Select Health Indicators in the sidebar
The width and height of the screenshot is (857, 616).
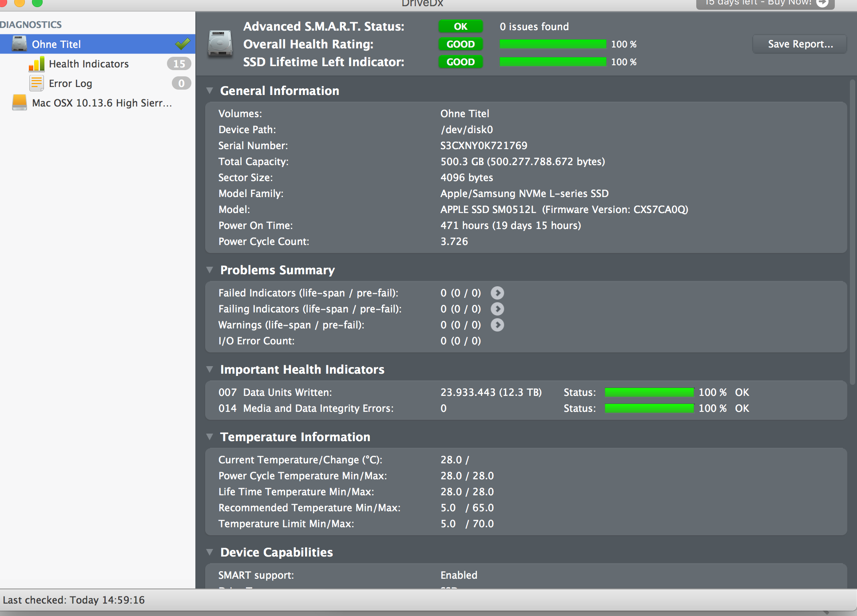point(89,64)
